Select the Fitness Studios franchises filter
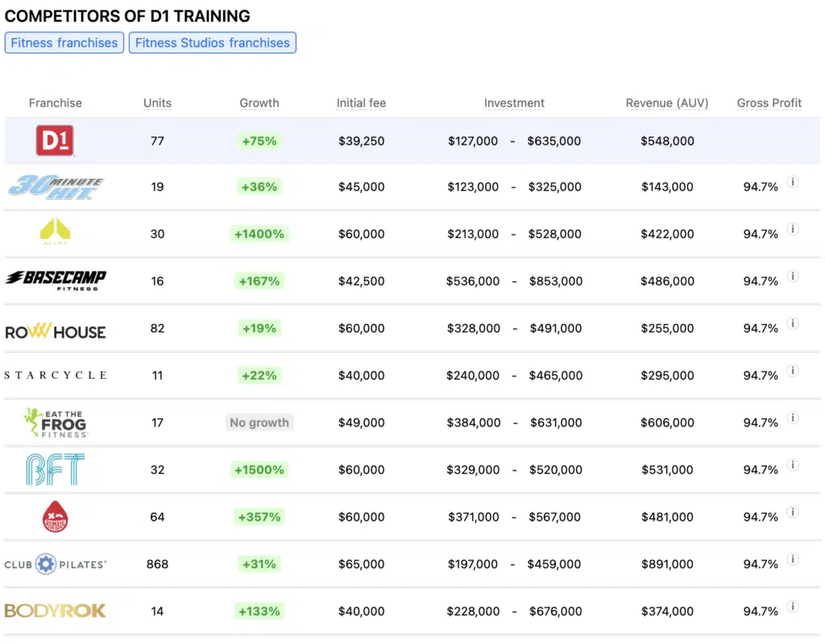The width and height of the screenshot is (825, 644). [x=212, y=43]
